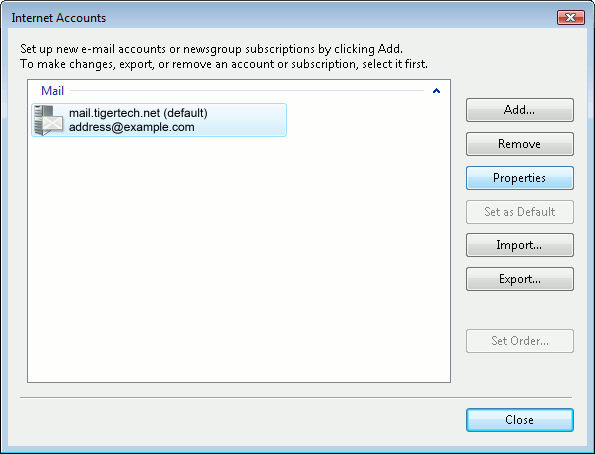The height and width of the screenshot is (454, 595).
Task: Open the Add... account dialog
Action: tap(519, 110)
